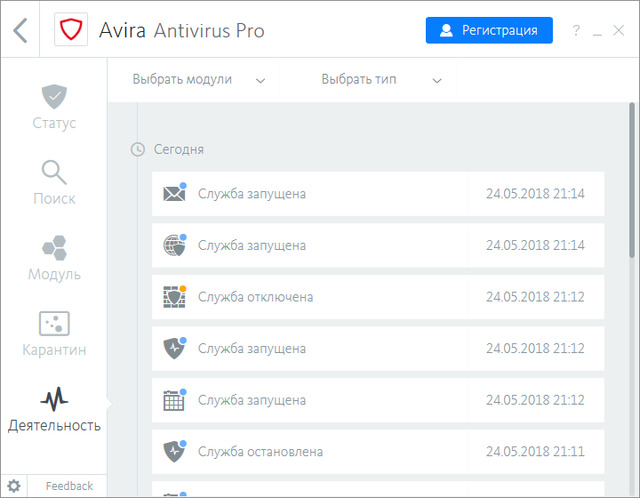Expand the Выбрать модули dropdown
Image resolution: width=640 pixels, height=498 pixels.
click(199, 80)
